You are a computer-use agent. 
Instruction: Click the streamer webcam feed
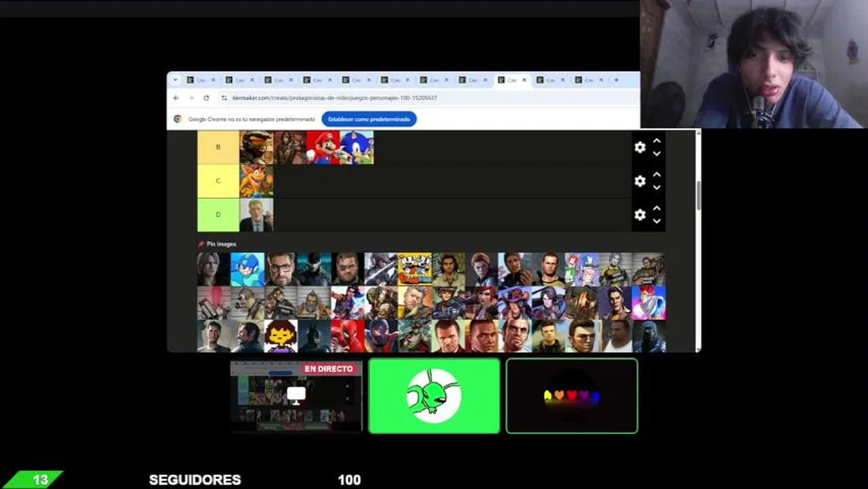(x=754, y=64)
